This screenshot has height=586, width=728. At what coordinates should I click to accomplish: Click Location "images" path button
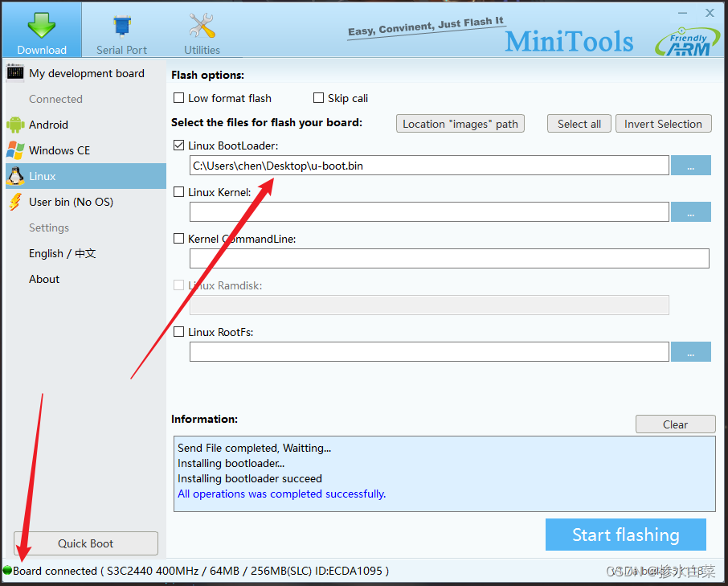coord(460,124)
